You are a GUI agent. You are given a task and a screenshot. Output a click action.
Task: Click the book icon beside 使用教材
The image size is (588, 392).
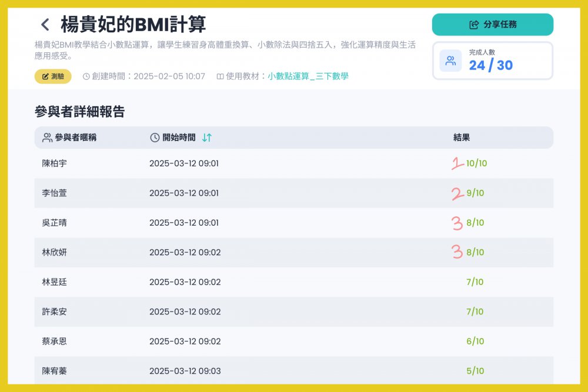click(x=220, y=76)
